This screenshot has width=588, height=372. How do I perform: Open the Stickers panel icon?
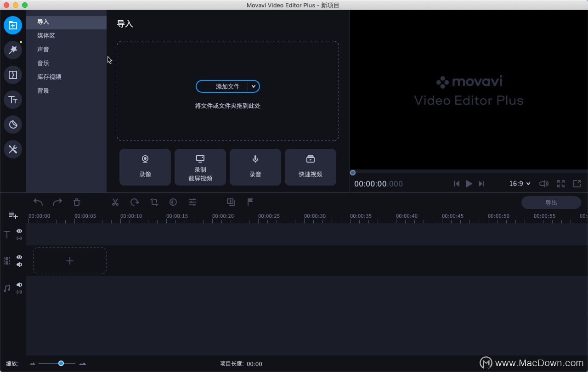point(13,124)
